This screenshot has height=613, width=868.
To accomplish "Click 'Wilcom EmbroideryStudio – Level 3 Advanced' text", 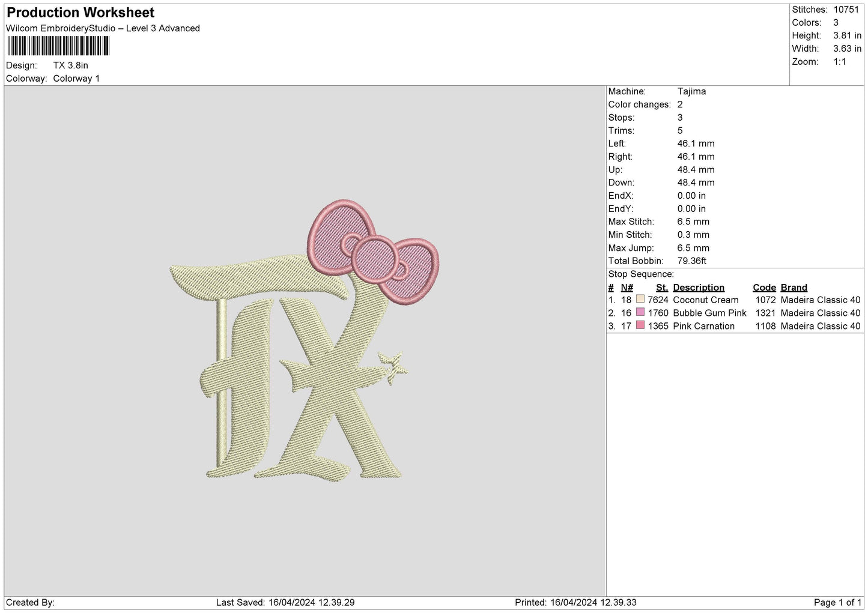I will click(103, 28).
